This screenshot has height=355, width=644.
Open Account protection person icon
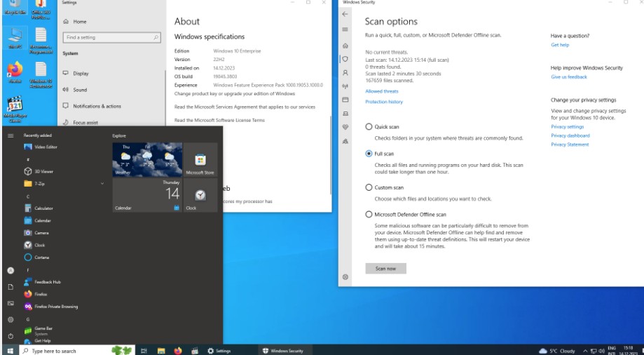click(345, 72)
